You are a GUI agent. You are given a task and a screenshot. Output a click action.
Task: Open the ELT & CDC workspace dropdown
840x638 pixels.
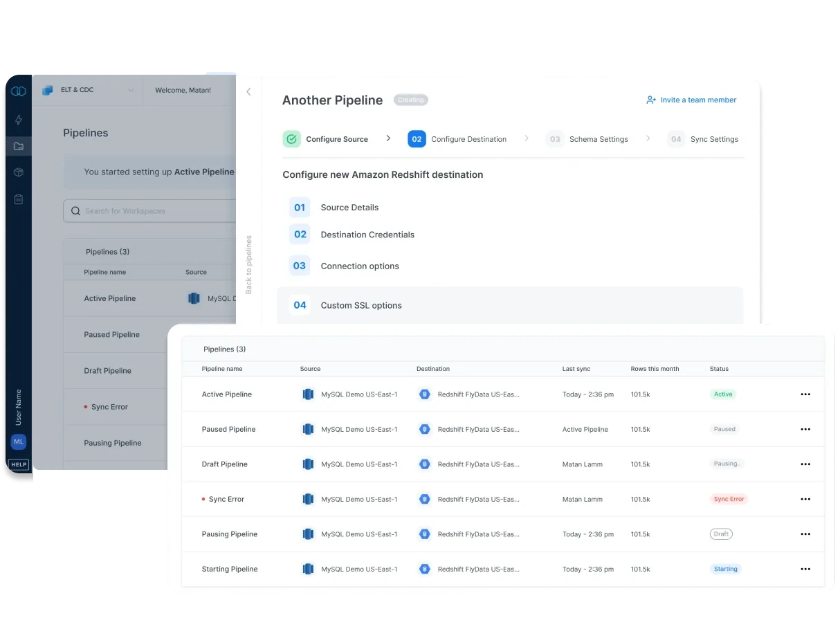coord(88,90)
